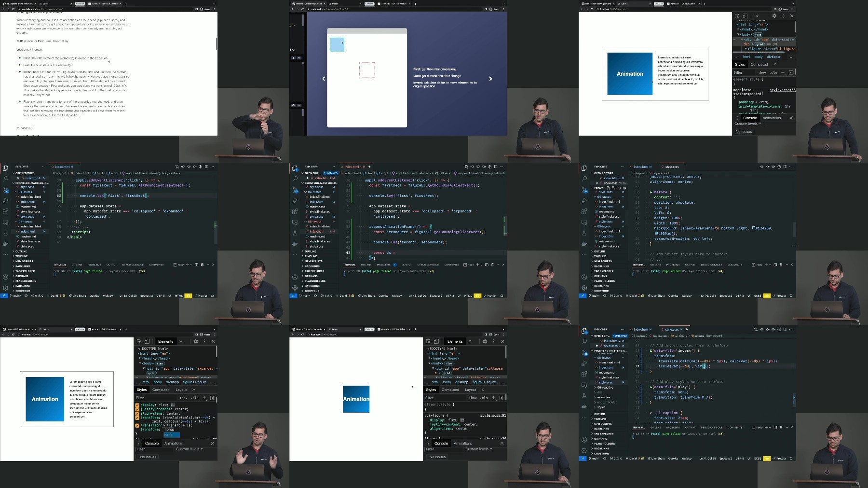Click No Issues button in bottom-left DevTools
This screenshot has width=868, height=488.
coord(148,457)
